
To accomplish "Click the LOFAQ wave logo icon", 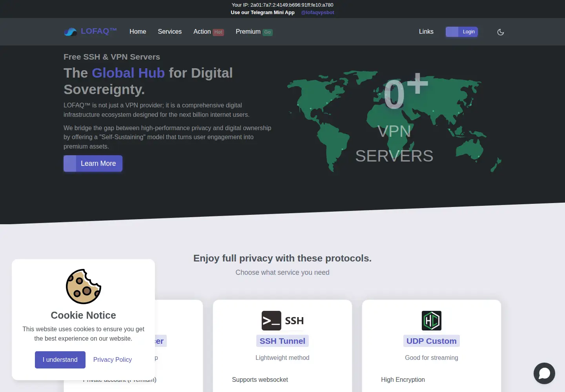I will pyautogui.click(x=71, y=32).
